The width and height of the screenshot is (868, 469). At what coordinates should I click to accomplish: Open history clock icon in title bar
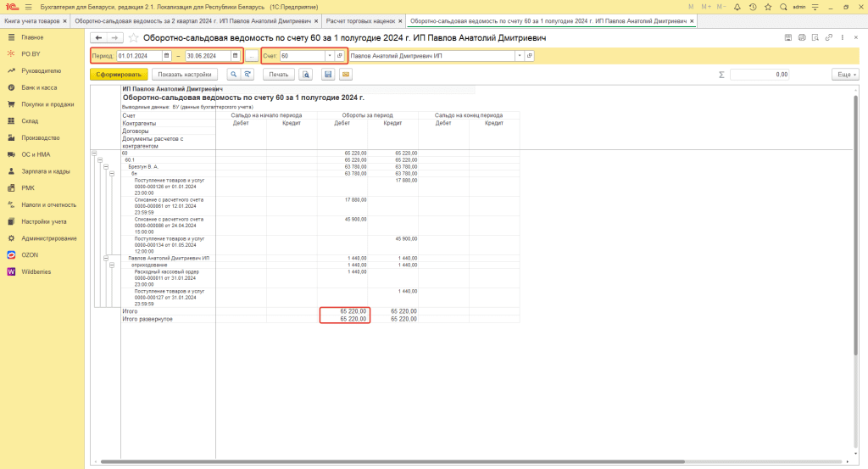[753, 7]
